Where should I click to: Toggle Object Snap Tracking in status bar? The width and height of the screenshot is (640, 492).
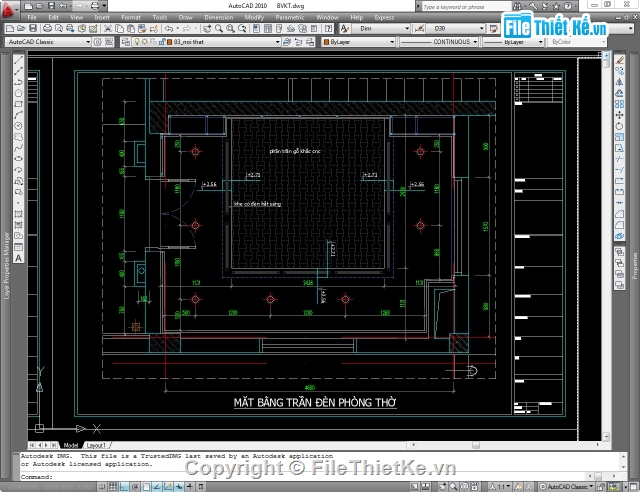point(157,487)
